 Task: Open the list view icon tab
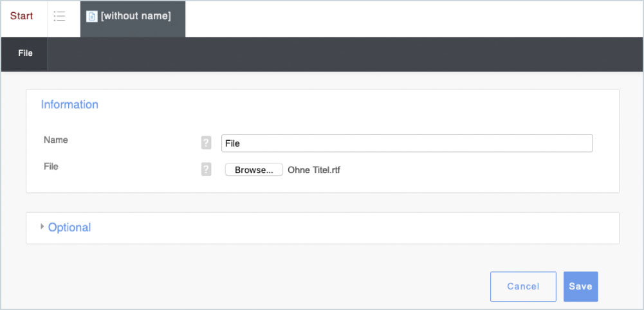click(60, 17)
